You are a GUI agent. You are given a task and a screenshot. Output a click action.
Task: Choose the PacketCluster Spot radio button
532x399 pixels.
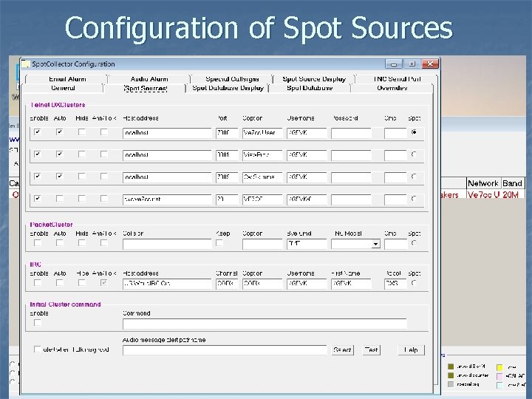click(x=414, y=243)
